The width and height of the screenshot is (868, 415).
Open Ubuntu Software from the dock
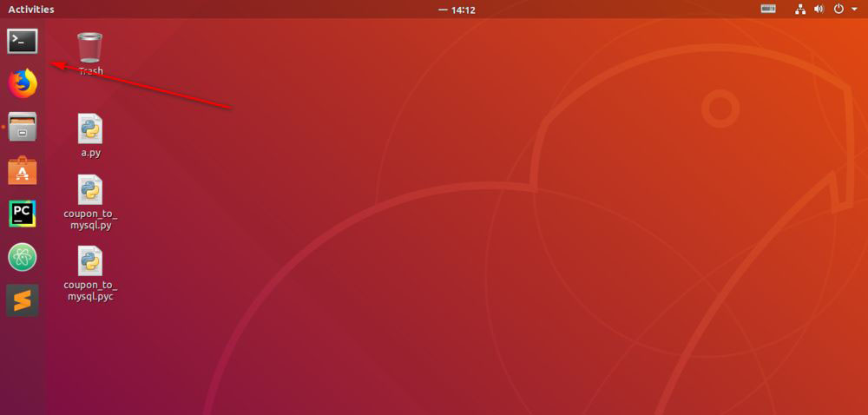coord(23,170)
